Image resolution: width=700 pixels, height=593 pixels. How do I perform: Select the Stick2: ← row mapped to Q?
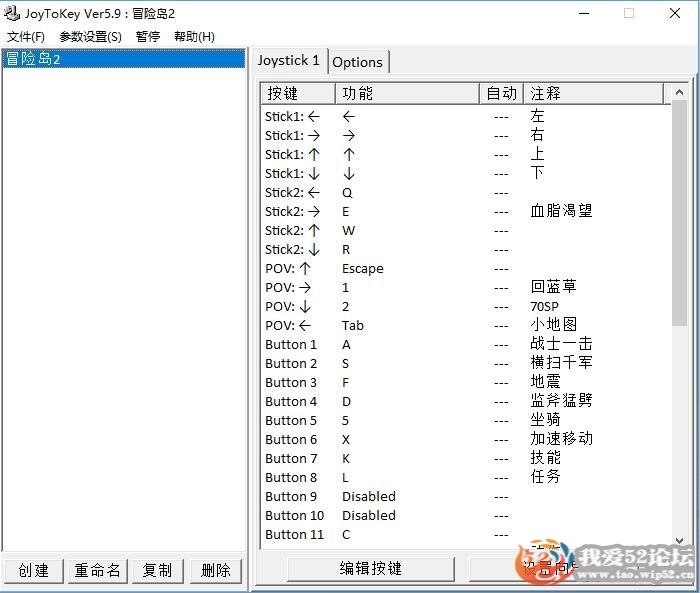466,192
